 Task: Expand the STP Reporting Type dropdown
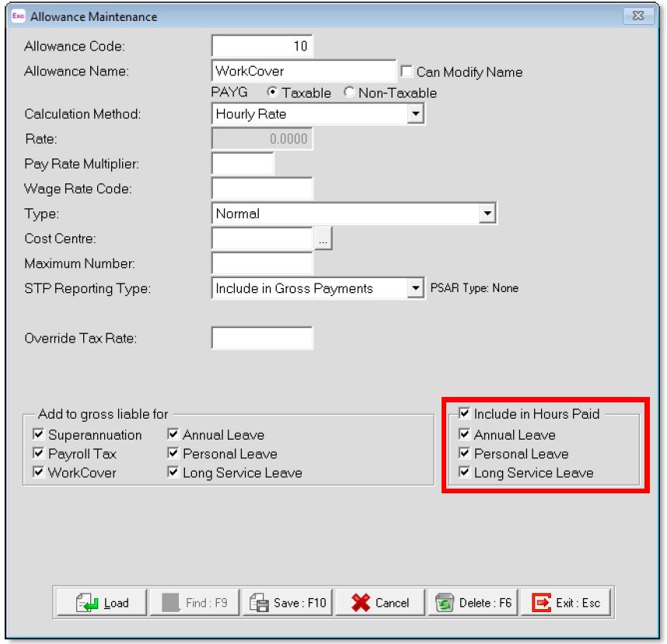point(414,288)
